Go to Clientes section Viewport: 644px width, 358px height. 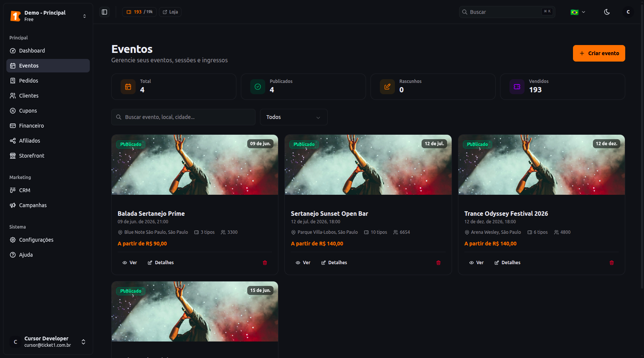(48, 96)
